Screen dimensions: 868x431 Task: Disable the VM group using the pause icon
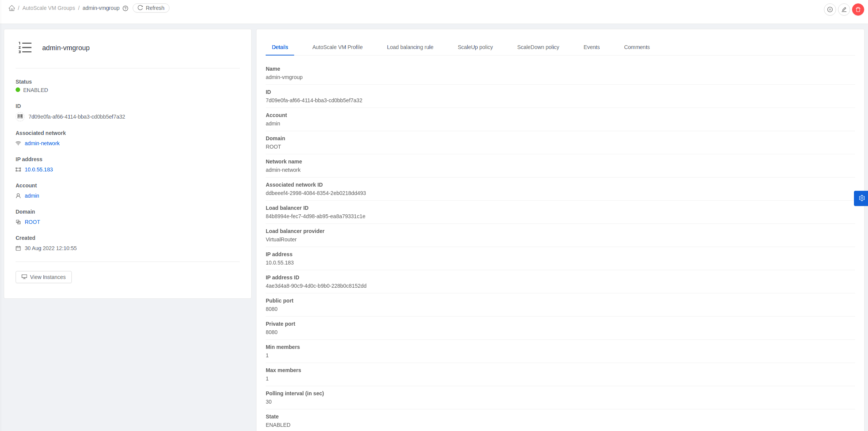[830, 10]
